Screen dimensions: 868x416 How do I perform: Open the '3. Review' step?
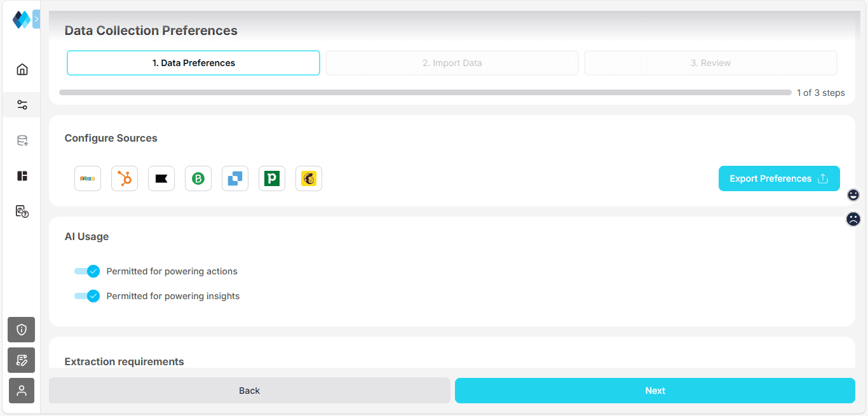point(710,62)
